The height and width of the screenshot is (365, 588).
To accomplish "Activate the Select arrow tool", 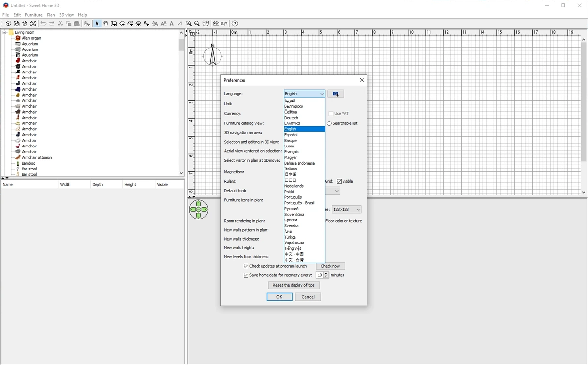I will [97, 24].
